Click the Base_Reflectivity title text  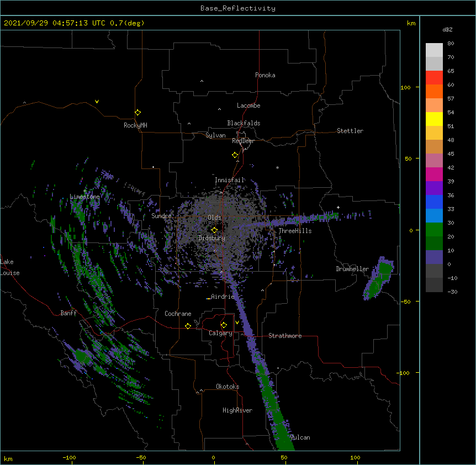coord(238,8)
